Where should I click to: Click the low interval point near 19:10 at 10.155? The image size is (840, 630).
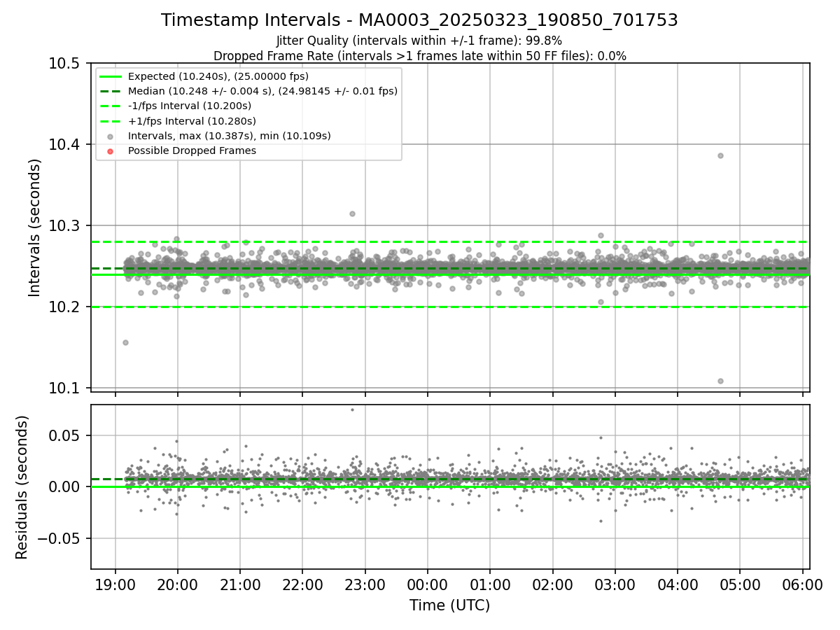pyautogui.click(x=125, y=342)
